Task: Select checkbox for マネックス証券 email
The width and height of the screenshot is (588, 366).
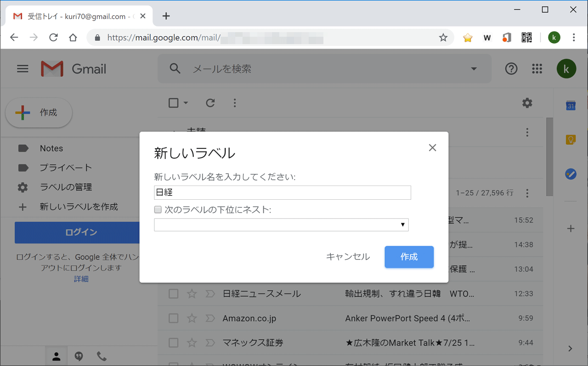Action: (173, 343)
